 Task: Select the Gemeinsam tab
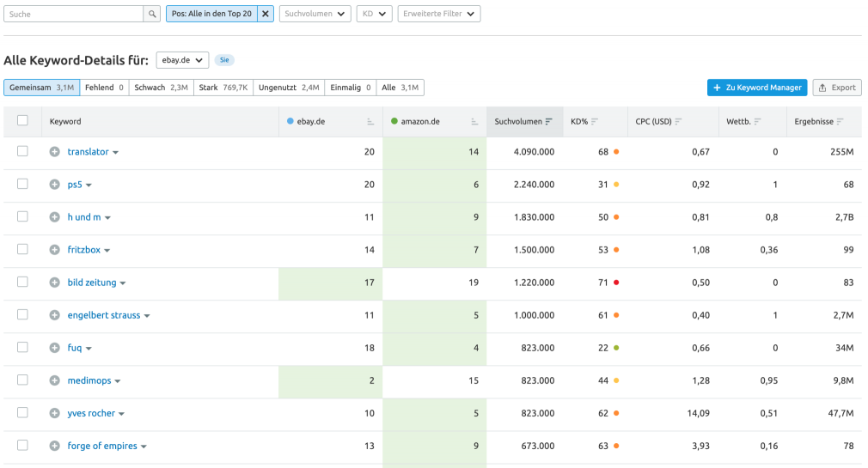coord(41,88)
